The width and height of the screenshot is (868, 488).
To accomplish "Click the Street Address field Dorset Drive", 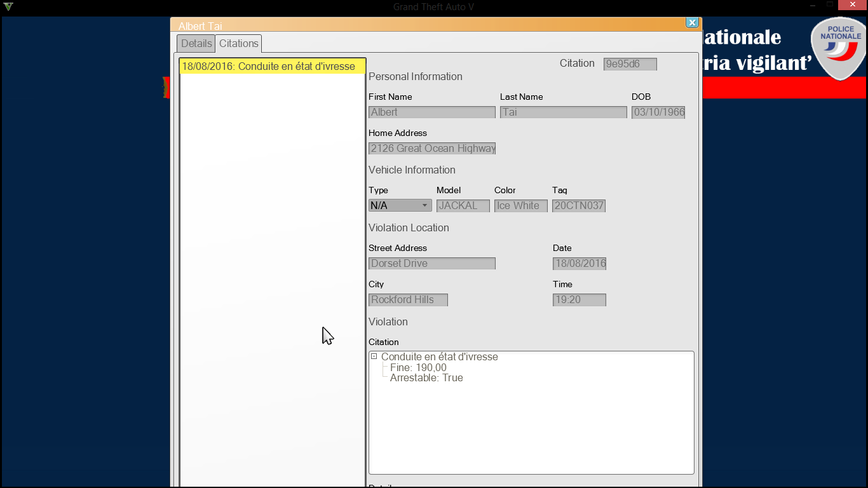I will pos(431,264).
